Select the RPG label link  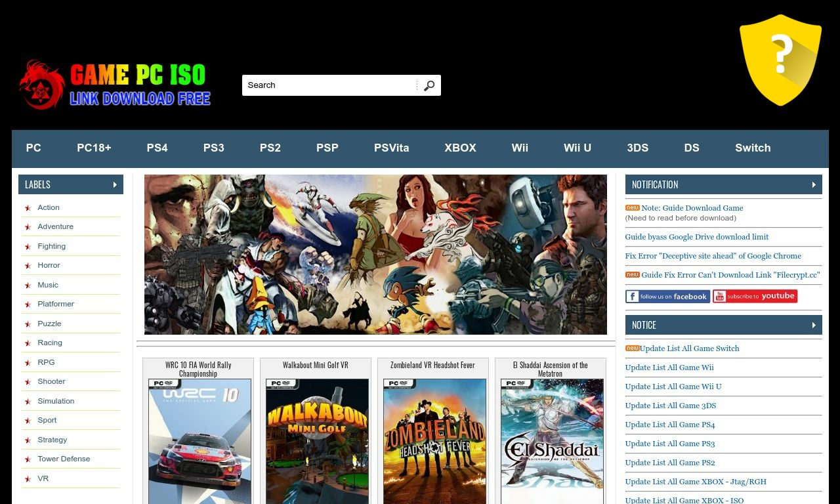46,362
